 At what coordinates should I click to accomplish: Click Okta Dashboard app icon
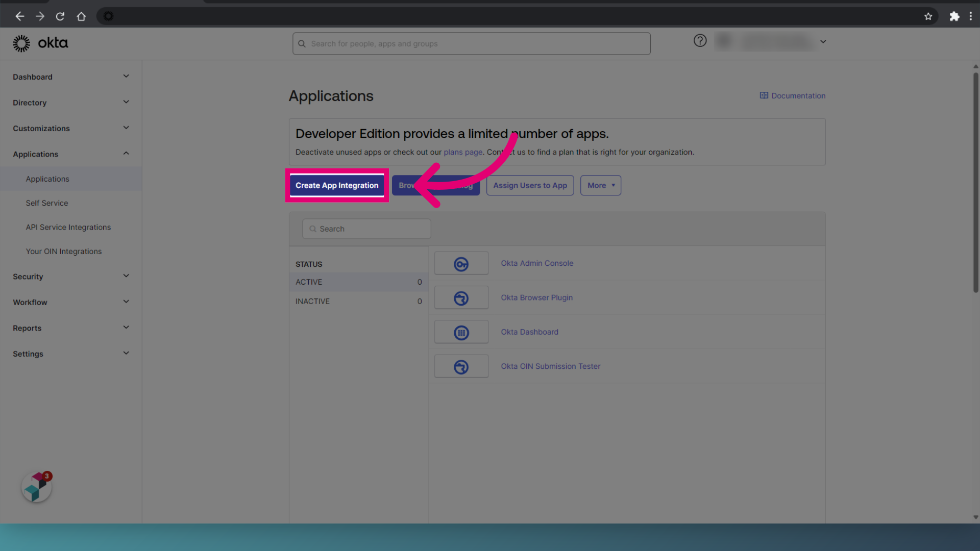[461, 332]
